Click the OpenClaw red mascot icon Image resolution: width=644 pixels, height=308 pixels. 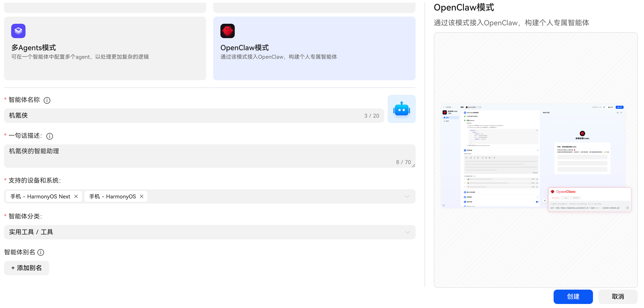click(x=227, y=31)
